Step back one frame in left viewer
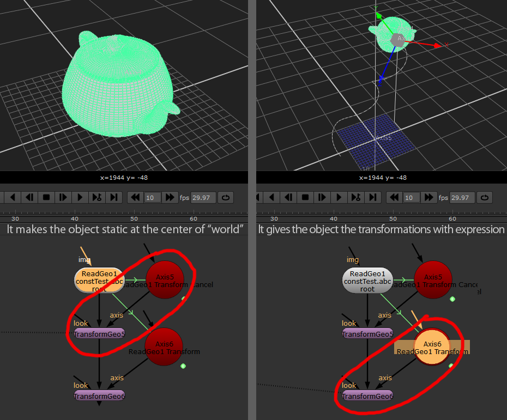Image resolution: width=507 pixels, height=420 pixels. (x=29, y=197)
